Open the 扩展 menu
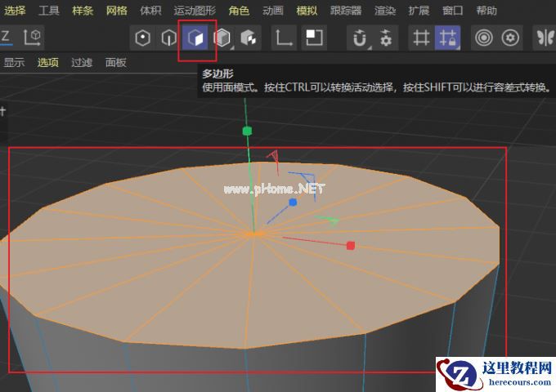Screen dimensions: 556x392 [x=419, y=11]
